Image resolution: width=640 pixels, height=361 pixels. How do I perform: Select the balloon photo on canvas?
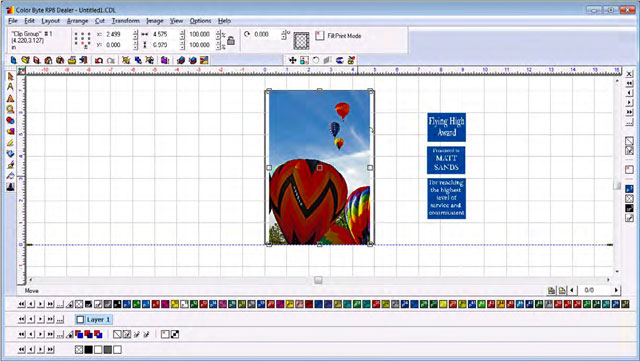tap(320, 167)
